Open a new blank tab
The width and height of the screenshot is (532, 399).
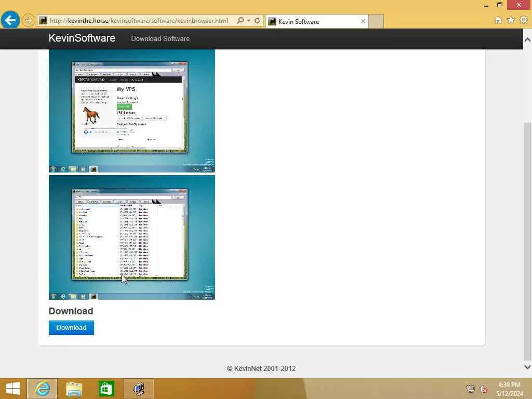[376, 21]
